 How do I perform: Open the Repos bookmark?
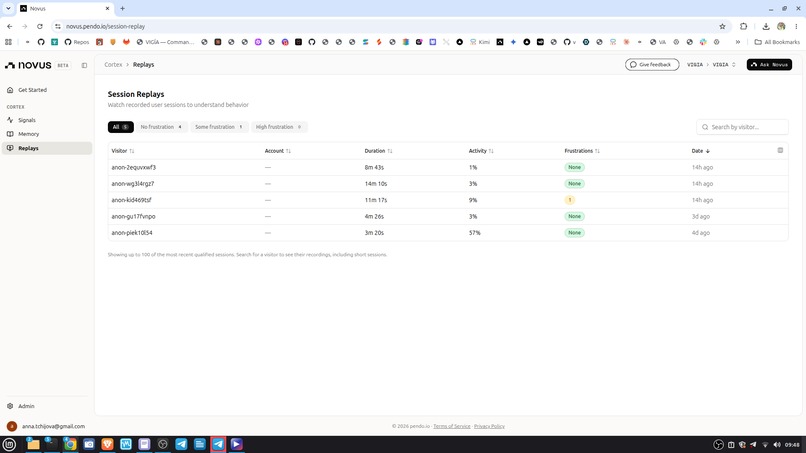pos(77,42)
